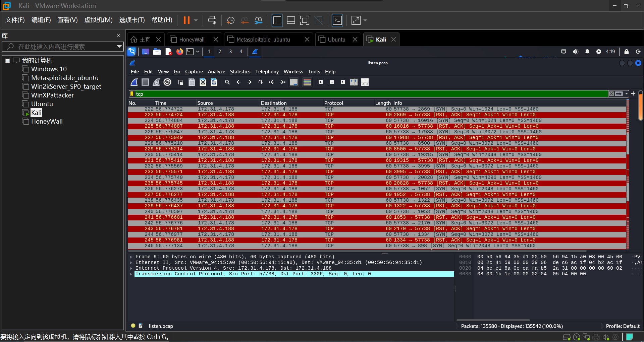The image size is (644, 342).
Task: Open the Statistics menu in Wireshark
Action: [240, 72]
